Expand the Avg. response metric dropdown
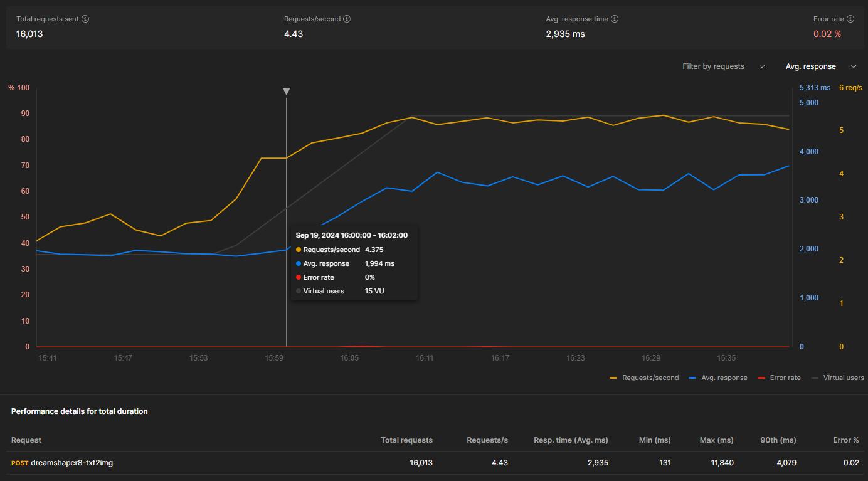 pos(821,66)
